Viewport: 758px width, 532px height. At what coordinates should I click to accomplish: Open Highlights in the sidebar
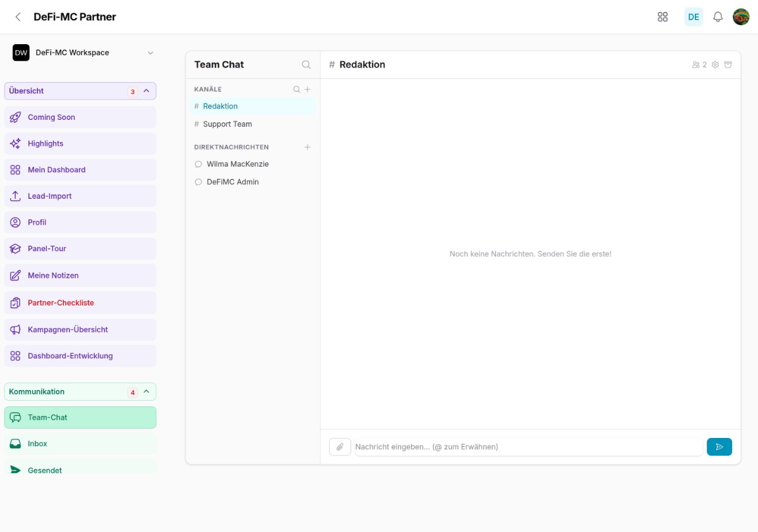[80, 144]
